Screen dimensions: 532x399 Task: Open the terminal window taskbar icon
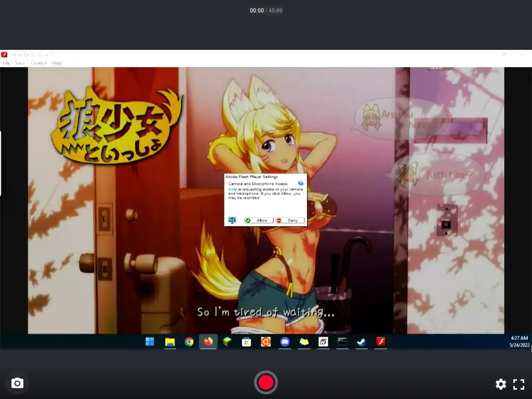(x=342, y=342)
